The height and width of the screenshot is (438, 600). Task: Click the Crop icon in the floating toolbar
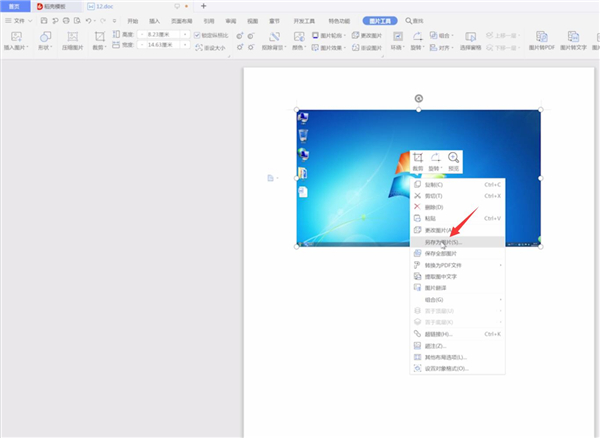(418, 158)
